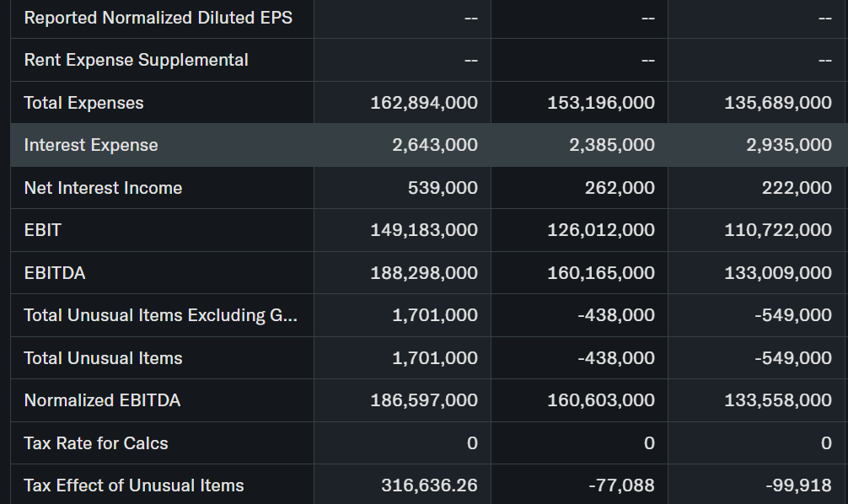The width and height of the screenshot is (848, 504).
Task: Select the 160,165,000 EBITDA cell
Action: (x=600, y=273)
